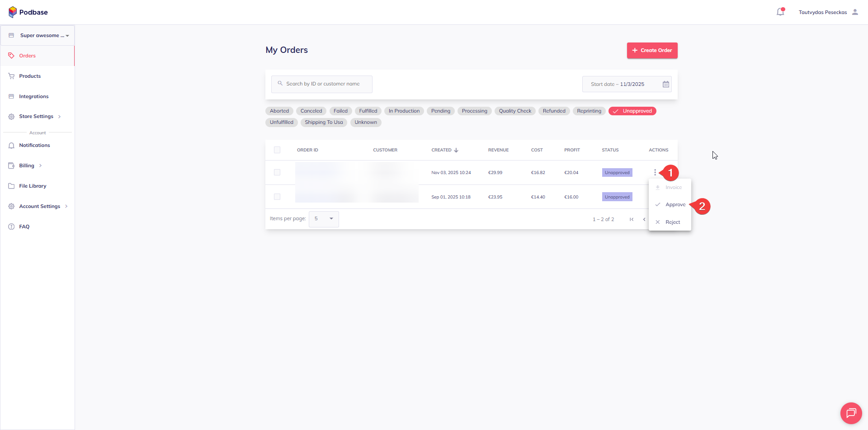
Task: Check the Nov 03, 2025 order checkbox
Action: 277,172
